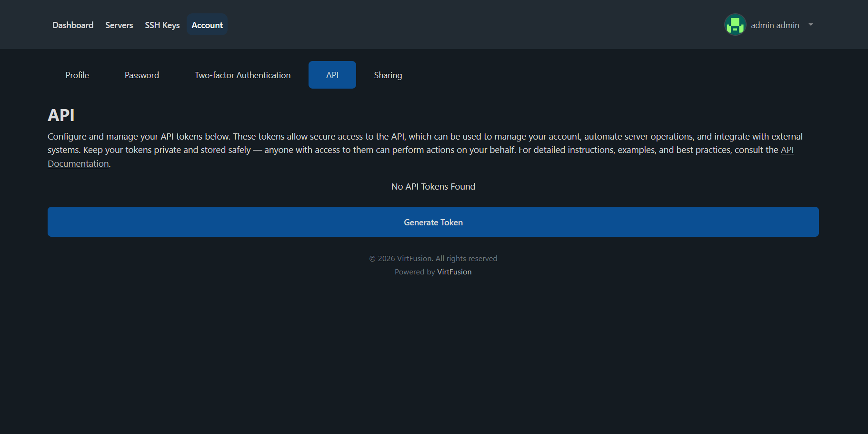Image resolution: width=868 pixels, height=434 pixels.
Task: Expand the user menu caret arrow
Action: point(810,25)
